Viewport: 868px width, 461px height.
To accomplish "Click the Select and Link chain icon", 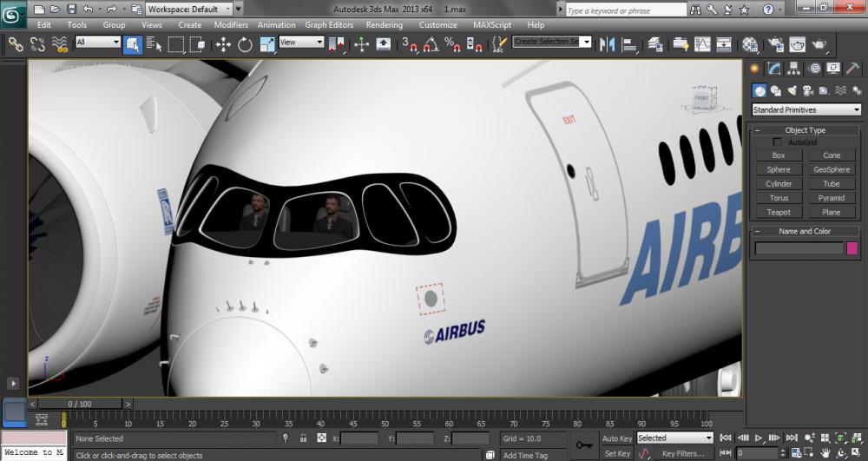I will (16, 44).
